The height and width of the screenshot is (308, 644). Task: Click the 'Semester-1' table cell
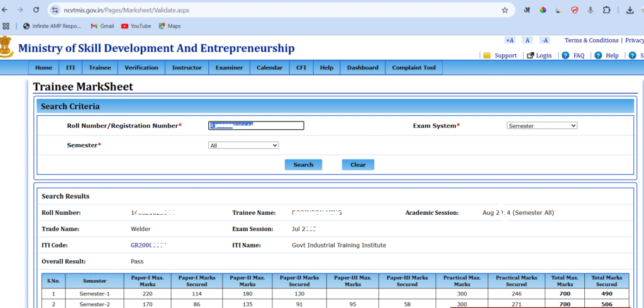pyautogui.click(x=95, y=294)
